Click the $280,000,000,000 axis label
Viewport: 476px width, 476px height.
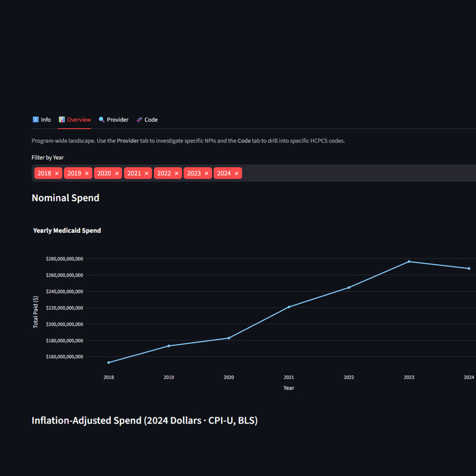click(65, 259)
